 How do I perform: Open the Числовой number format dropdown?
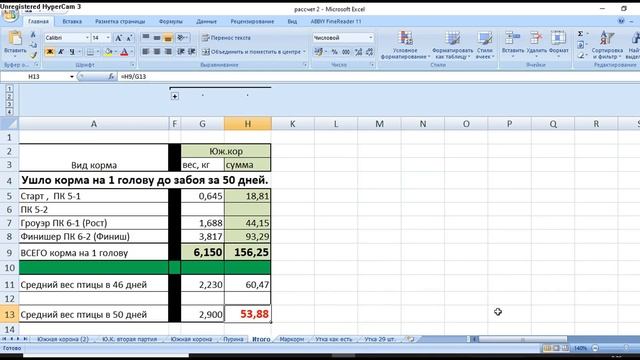[371, 38]
